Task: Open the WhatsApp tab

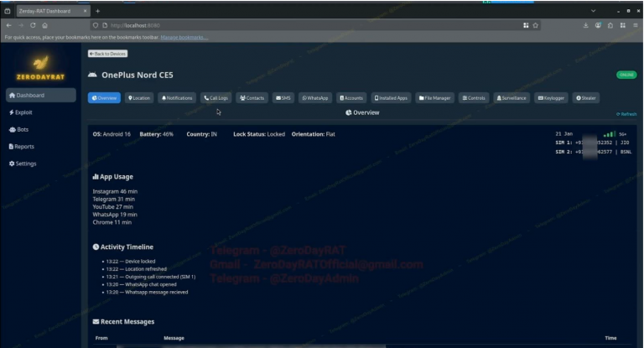Action: point(315,98)
